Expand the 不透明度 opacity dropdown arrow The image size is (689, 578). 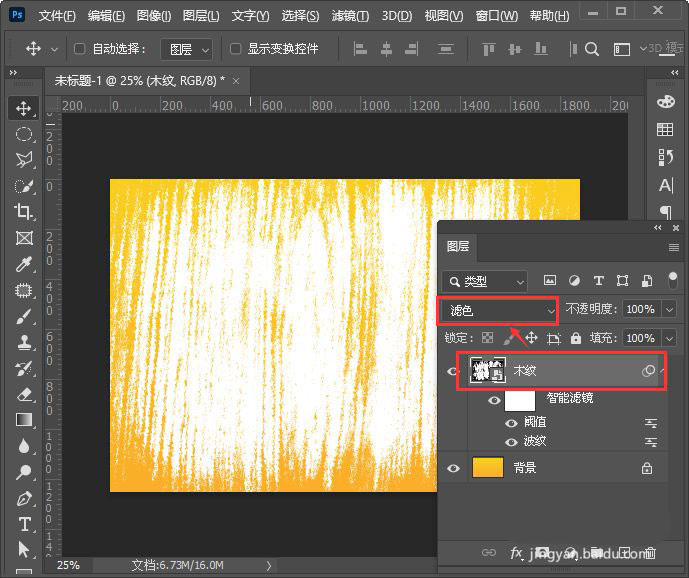tap(669, 310)
